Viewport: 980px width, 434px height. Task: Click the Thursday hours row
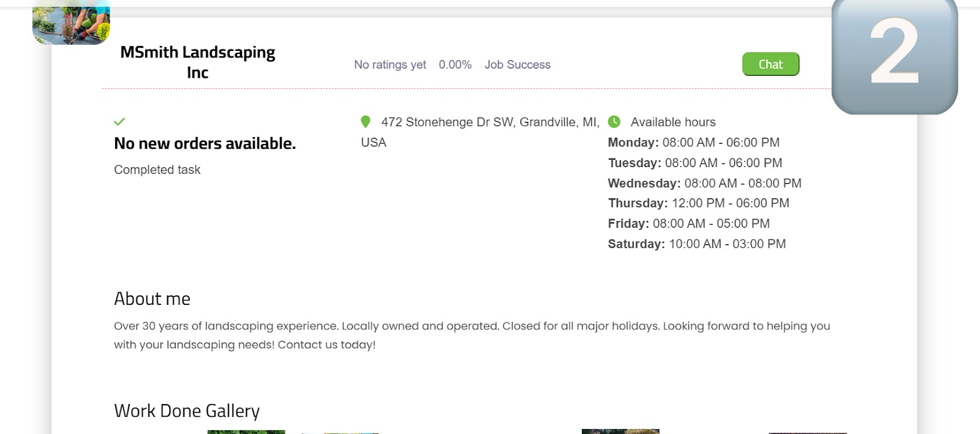tap(698, 203)
